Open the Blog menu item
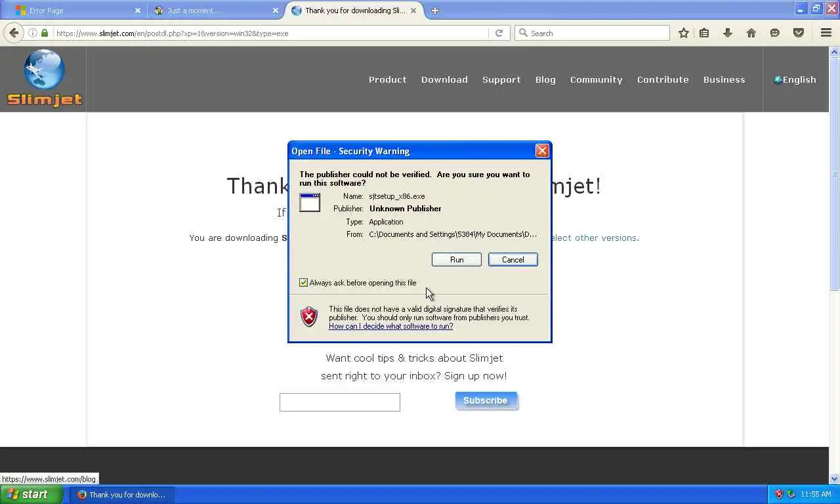Image resolution: width=840 pixels, height=504 pixels. tap(545, 79)
